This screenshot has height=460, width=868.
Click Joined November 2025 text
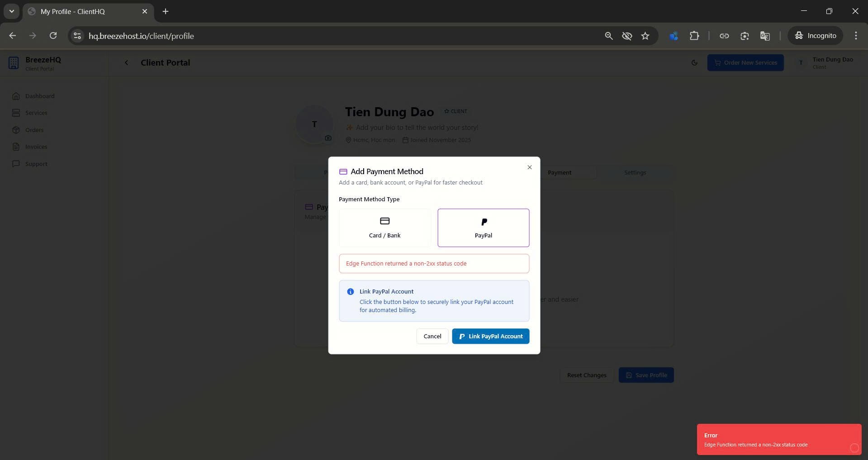click(436, 140)
